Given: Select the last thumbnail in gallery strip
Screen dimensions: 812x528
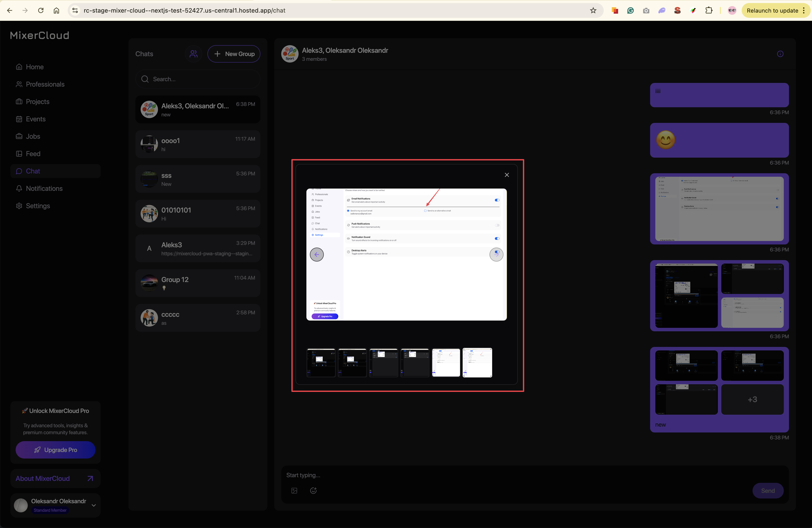Looking at the screenshot, I should pos(477,363).
